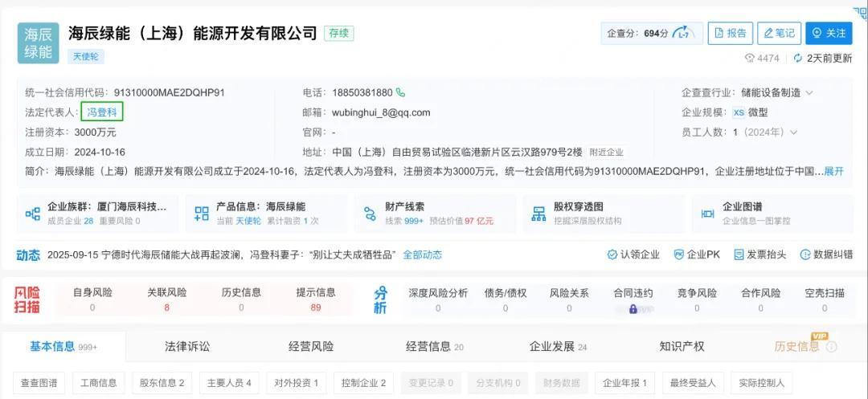The height and width of the screenshot is (399, 868).
Task: Click the 企业PK compare icon
Action: pos(678,254)
